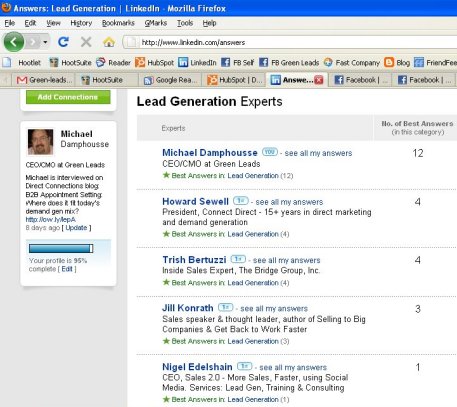Open the LinkedIn bookmark
The image size is (457, 407).
click(x=197, y=62)
